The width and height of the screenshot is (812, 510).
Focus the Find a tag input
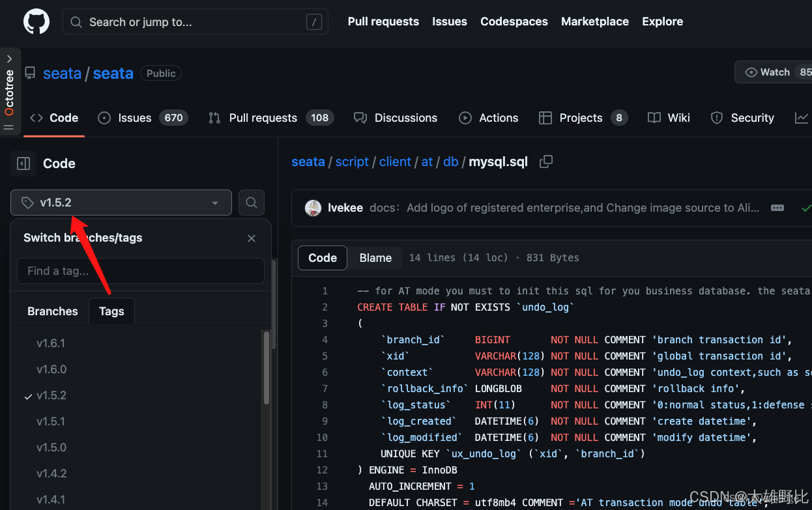click(x=141, y=271)
